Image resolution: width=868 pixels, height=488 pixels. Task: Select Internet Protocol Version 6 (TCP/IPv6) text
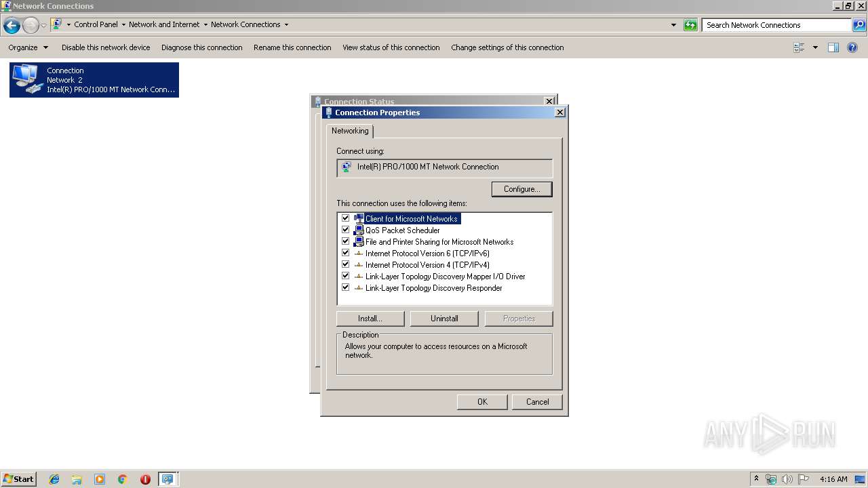pos(427,253)
